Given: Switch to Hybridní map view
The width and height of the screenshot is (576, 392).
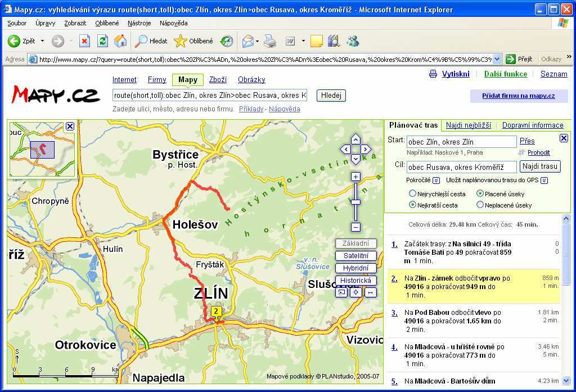Looking at the screenshot, I should (x=355, y=268).
